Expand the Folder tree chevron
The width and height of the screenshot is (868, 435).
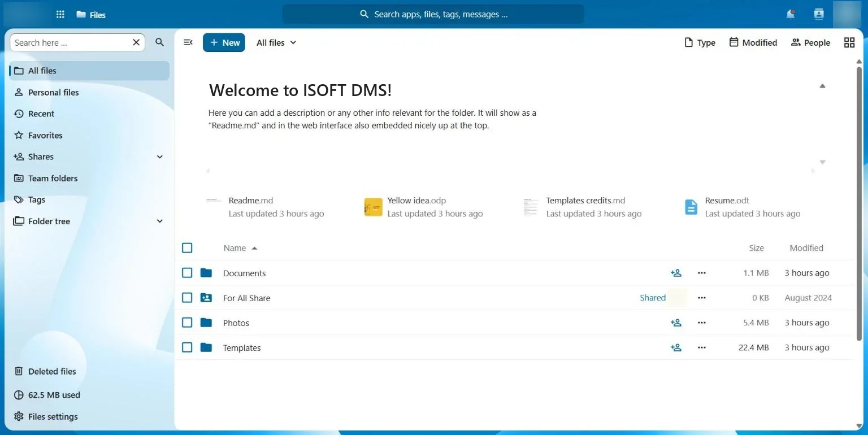(x=160, y=221)
